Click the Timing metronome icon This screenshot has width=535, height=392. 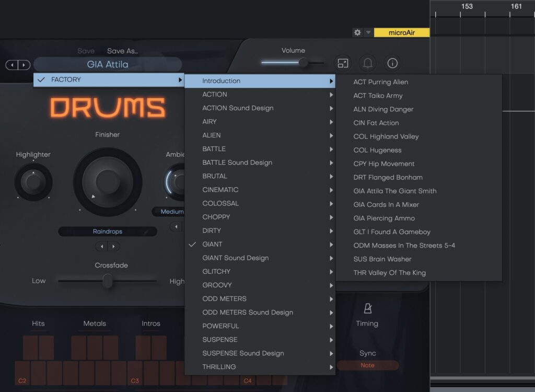pos(367,308)
